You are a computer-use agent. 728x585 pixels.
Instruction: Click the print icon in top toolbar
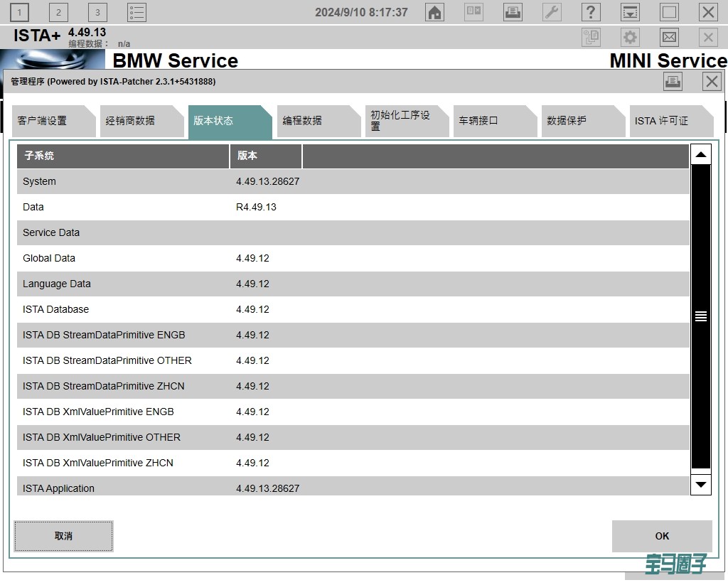click(513, 12)
